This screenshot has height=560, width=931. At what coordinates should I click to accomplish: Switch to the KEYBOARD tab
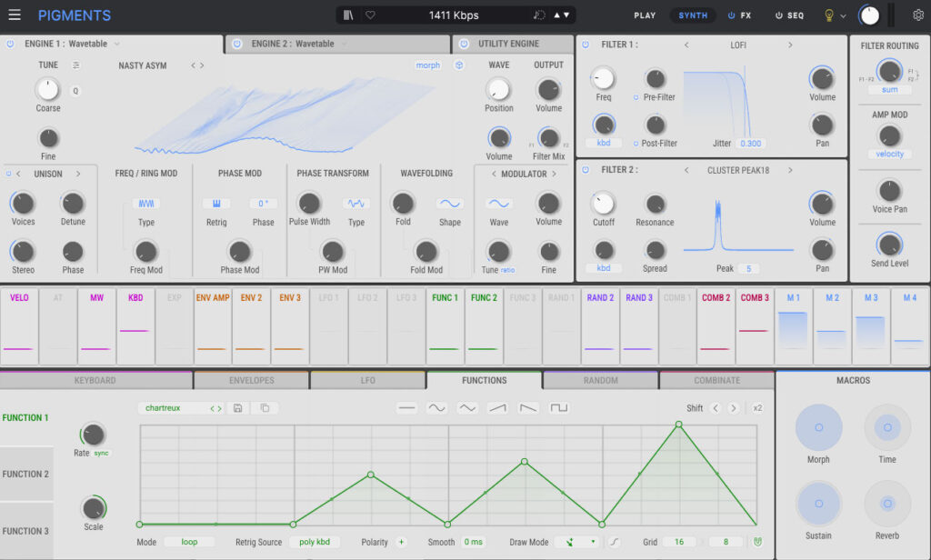coord(95,380)
